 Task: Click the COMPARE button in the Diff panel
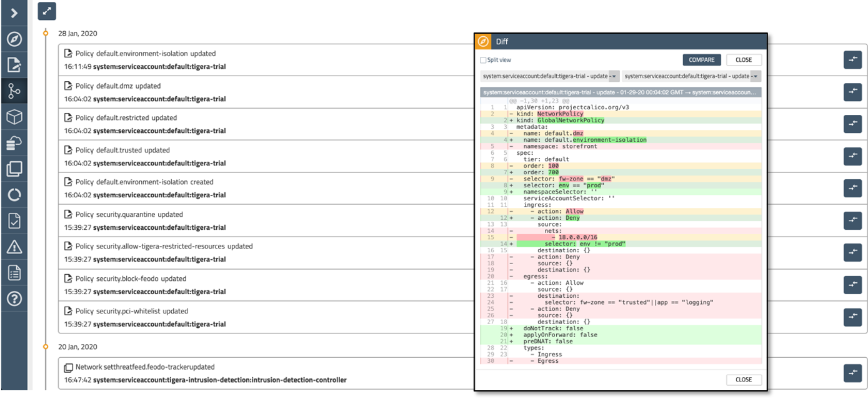tap(701, 59)
